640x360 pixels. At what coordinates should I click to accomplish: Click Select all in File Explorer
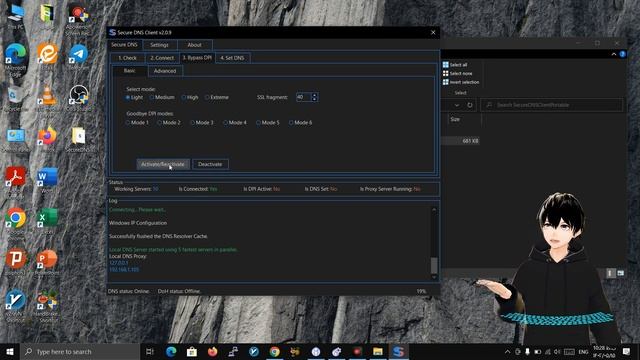click(x=455, y=65)
